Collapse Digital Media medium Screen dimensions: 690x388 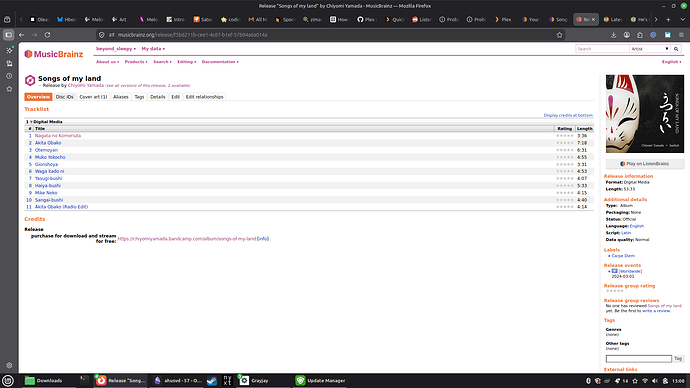[31, 122]
